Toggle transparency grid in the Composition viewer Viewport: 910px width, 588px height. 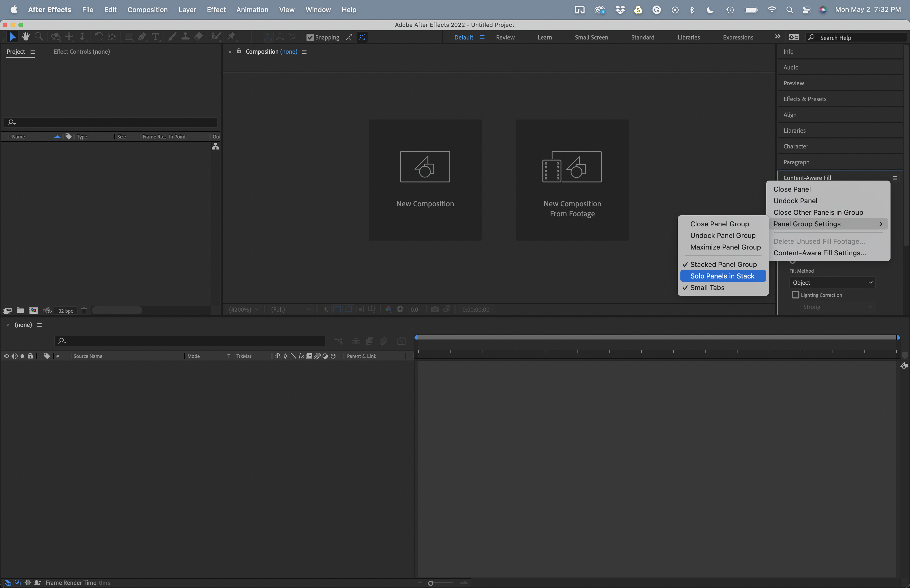tap(337, 309)
